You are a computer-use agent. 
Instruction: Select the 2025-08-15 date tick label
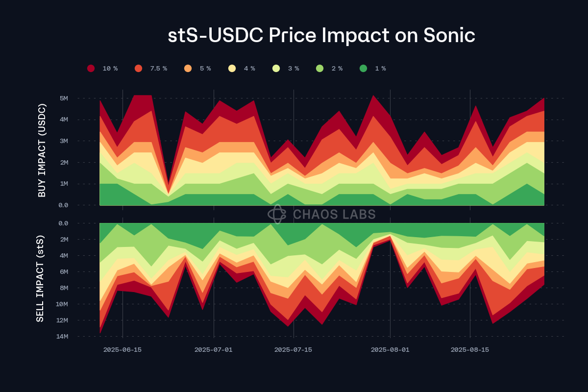click(x=470, y=350)
